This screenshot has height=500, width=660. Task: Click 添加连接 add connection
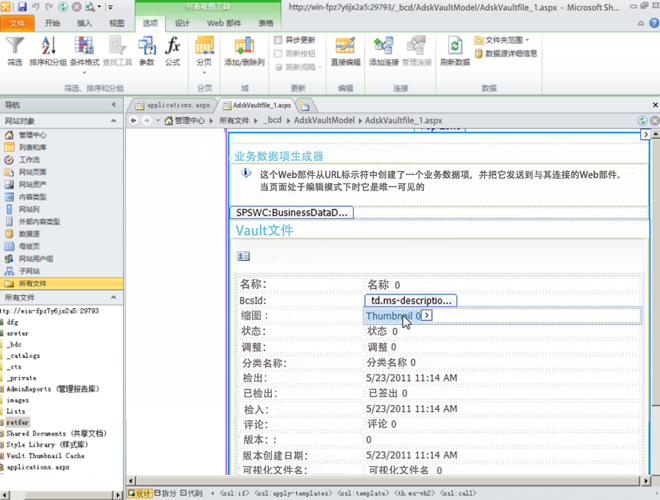pyautogui.click(x=383, y=51)
